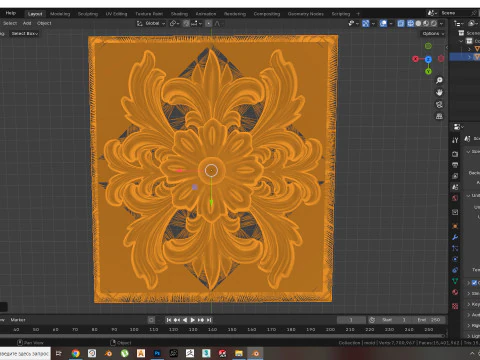
Task: Toggle the blue checkbox in properties panel
Action: tap(475, 283)
